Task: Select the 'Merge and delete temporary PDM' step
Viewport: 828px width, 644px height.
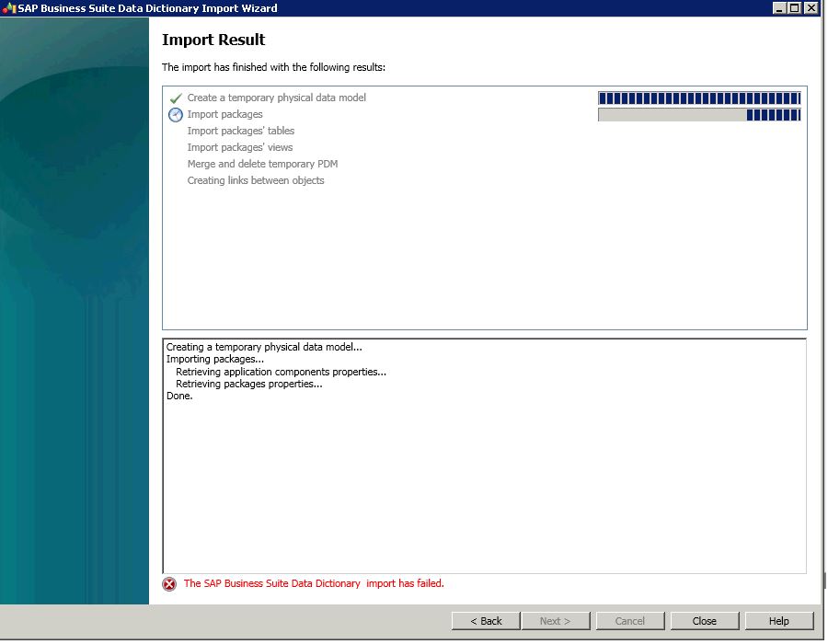Action: [x=262, y=164]
